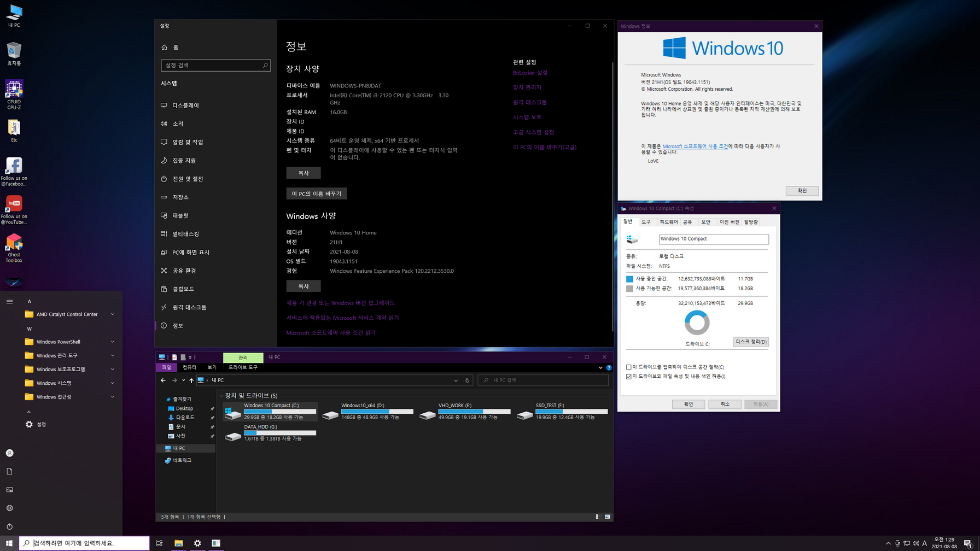Expand Windows PowerShell folder in Start
The height and width of the screenshot is (551, 980).
pos(70,342)
